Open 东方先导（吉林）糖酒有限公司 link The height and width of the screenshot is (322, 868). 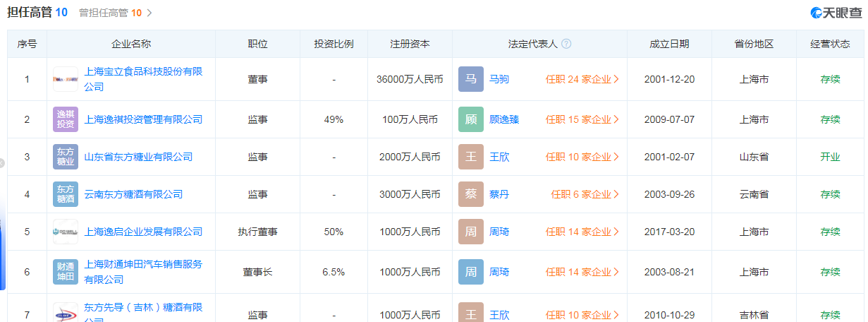coord(143,311)
